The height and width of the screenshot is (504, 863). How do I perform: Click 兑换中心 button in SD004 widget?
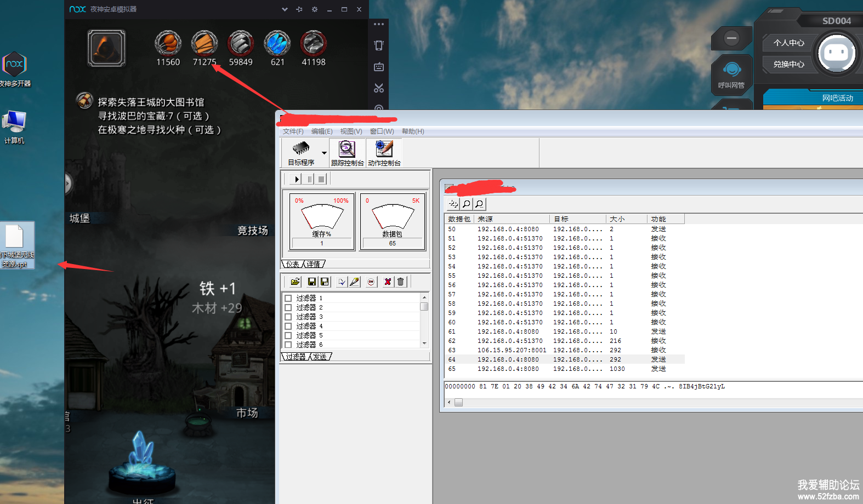[788, 64]
